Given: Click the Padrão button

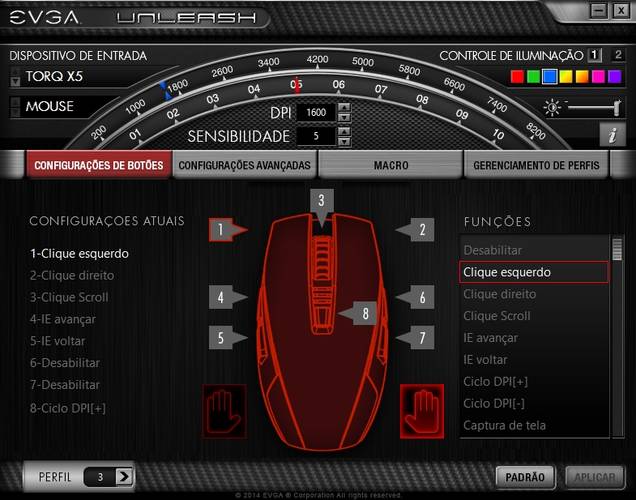Looking at the screenshot, I should 525,477.
